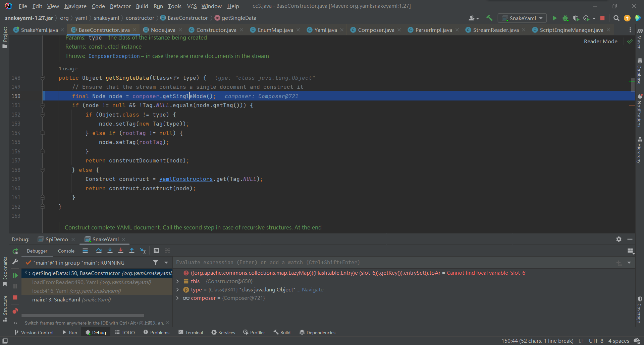Click the wrench debugger settings icon

[x=15, y=262]
